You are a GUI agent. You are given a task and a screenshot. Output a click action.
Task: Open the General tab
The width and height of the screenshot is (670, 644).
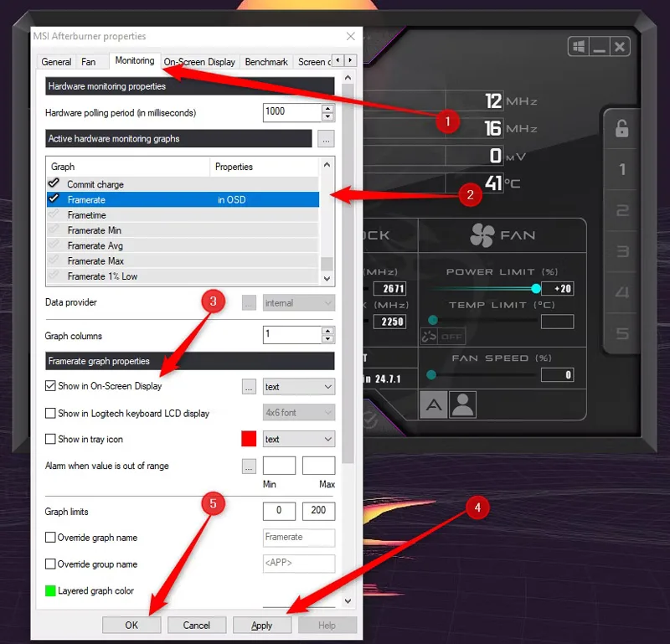point(56,62)
